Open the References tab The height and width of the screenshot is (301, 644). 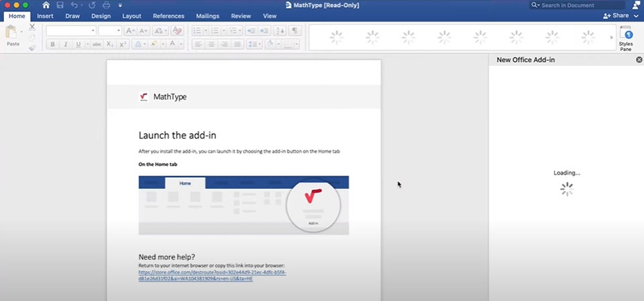168,15
